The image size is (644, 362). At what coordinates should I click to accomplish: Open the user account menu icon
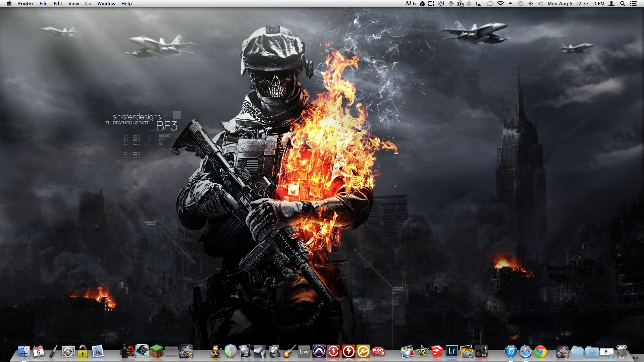click(x=611, y=4)
